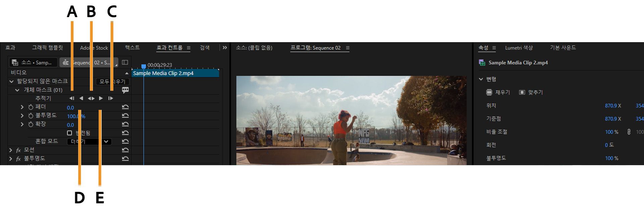Image resolution: width=644 pixels, height=208 pixels.
Task: Reset the 혼합 모드 setting
Action: (125, 141)
